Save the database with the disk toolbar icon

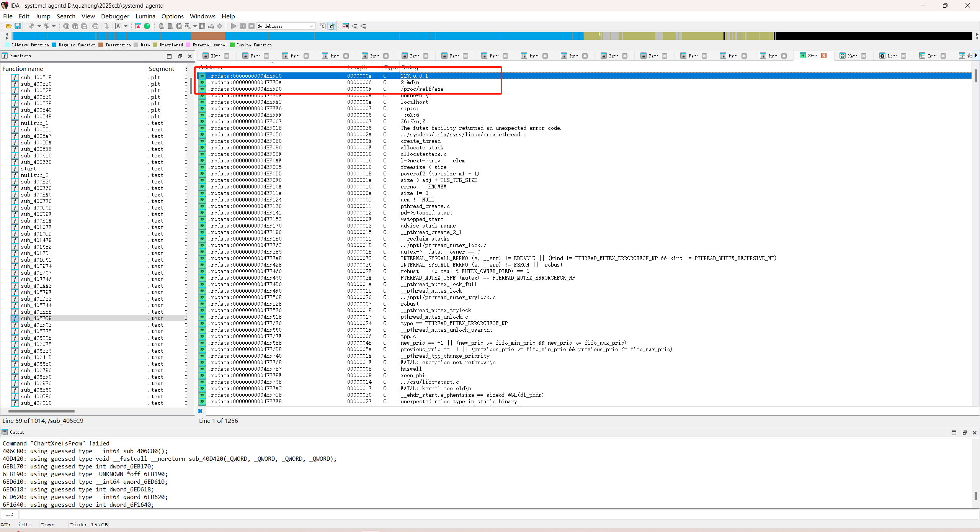tap(18, 26)
